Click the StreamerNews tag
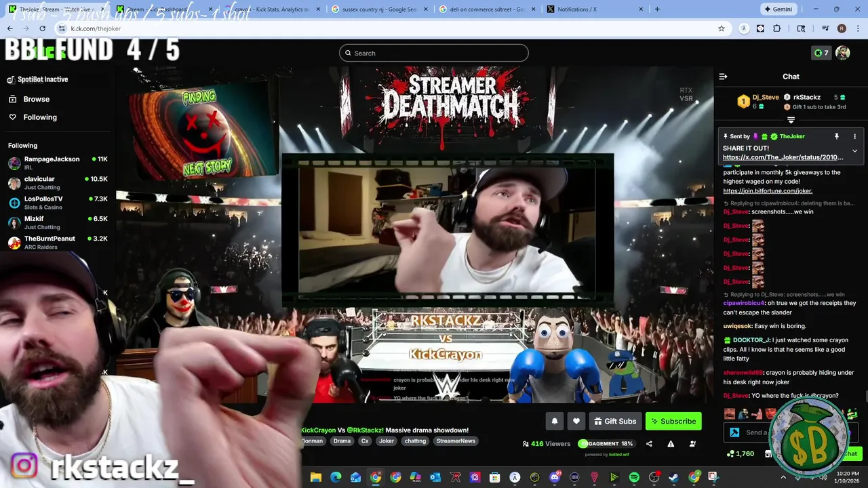868x488 pixels. (x=456, y=441)
